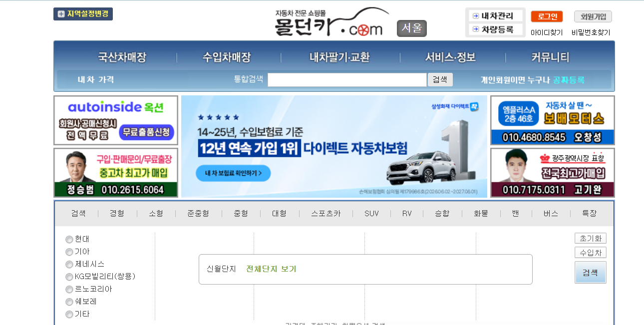
Task: Select the 승합 car type tab
Action: (442, 213)
